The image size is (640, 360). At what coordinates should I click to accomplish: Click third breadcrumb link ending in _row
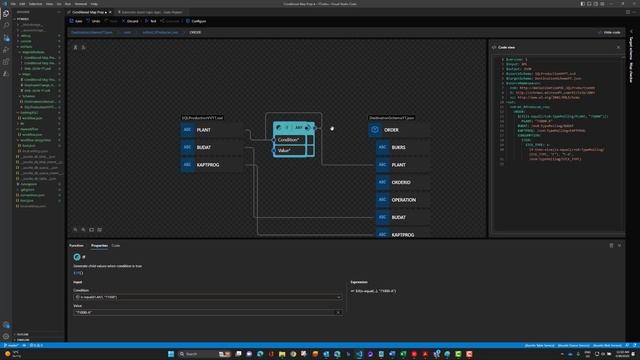pos(160,32)
